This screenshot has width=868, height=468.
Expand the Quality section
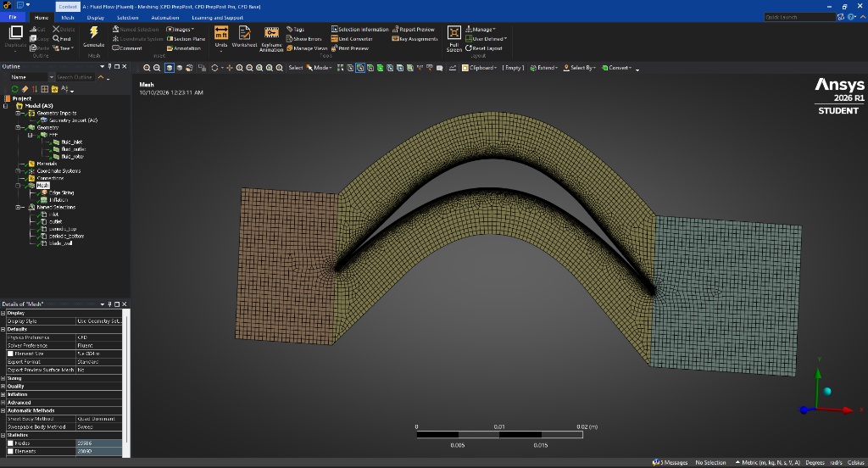pos(3,386)
